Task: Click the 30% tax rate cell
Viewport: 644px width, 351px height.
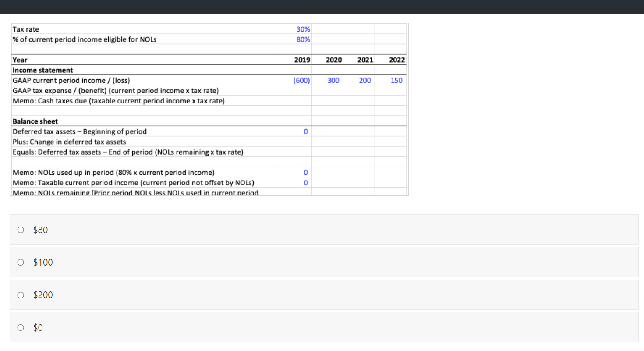Action: tap(304, 29)
